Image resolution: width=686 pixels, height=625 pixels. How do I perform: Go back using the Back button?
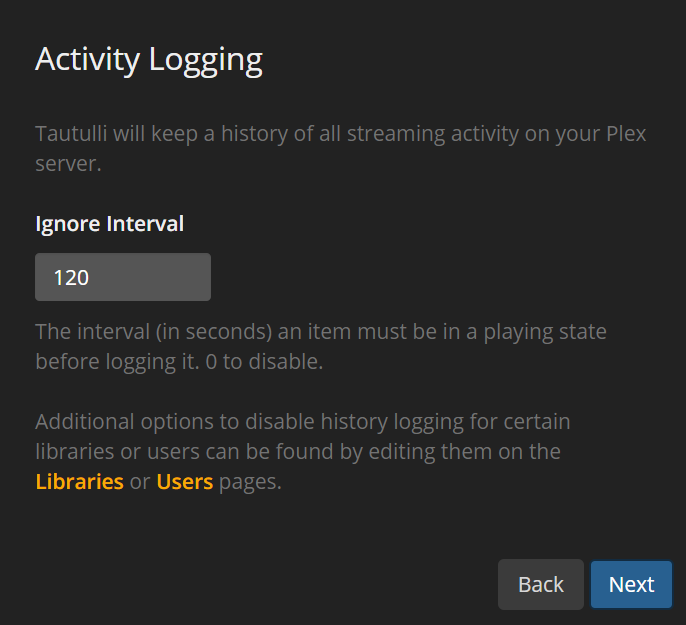tap(540, 584)
